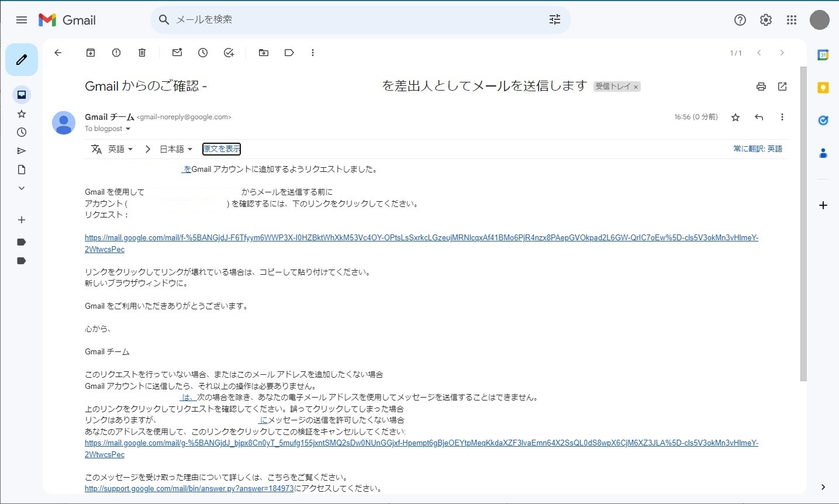Add the email to Tasks
The image size is (839, 504).
coord(229,53)
